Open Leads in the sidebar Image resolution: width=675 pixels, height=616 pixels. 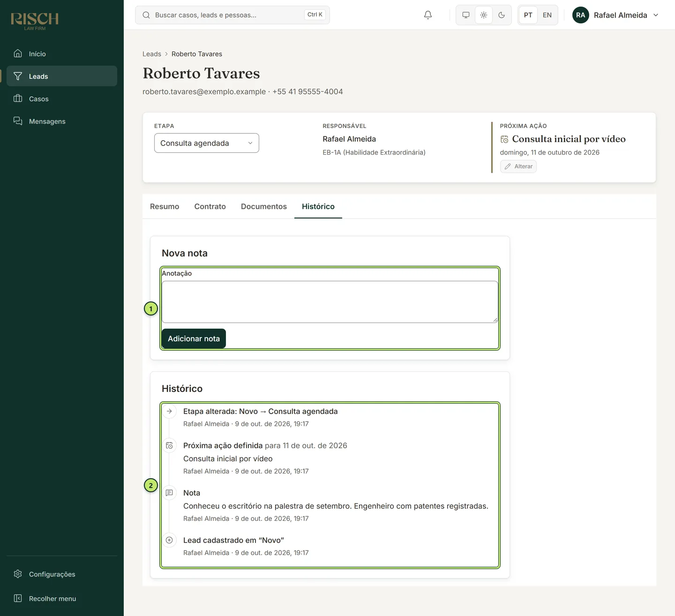click(62, 76)
